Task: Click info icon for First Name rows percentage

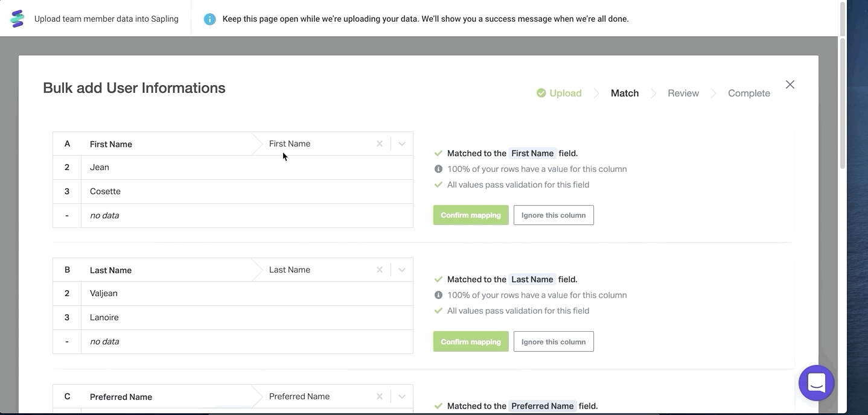Action: pyautogui.click(x=439, y=169)
